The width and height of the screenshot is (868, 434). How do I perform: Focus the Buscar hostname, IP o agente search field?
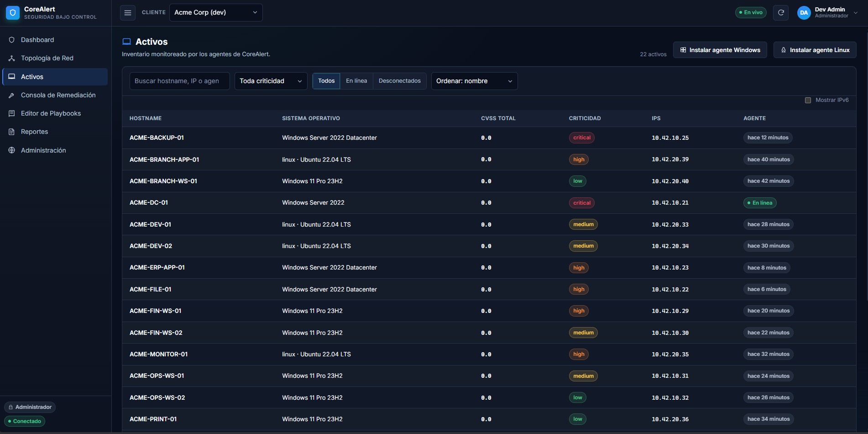pos(180,81)
